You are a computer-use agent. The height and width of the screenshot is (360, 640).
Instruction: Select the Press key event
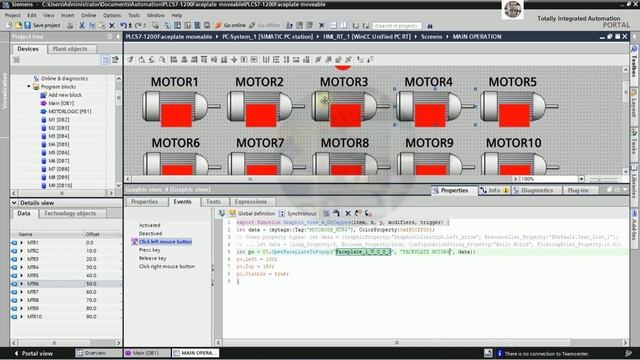click(x=149, y=250)
